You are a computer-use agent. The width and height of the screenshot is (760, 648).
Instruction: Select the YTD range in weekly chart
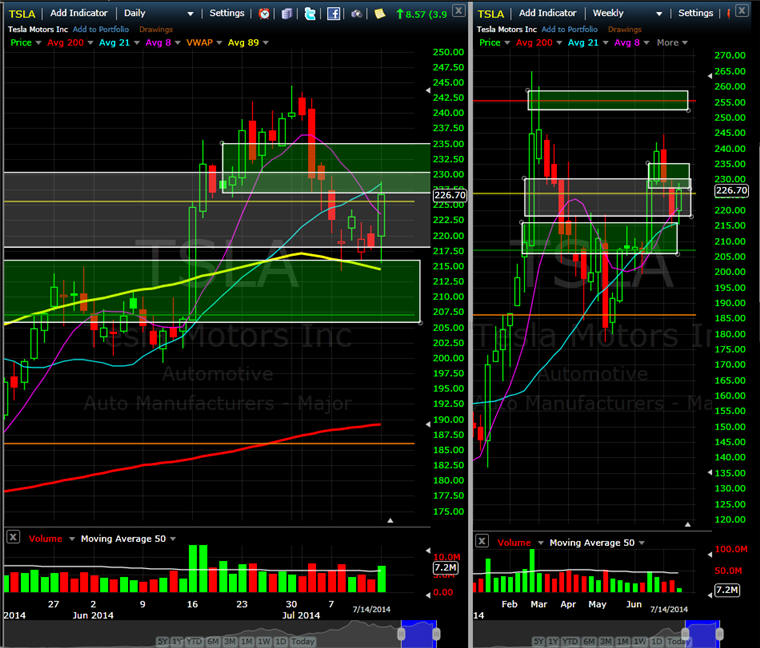point(570,642)
